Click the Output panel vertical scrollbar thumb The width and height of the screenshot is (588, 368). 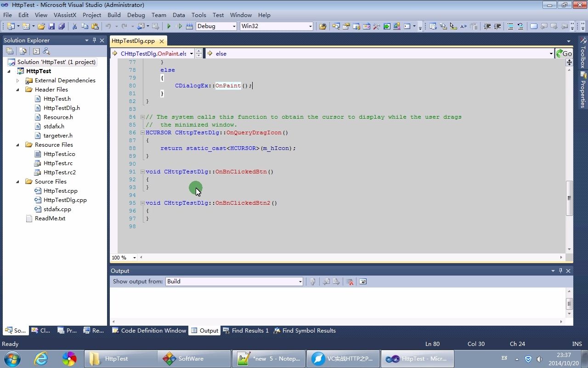click(569, 304)
